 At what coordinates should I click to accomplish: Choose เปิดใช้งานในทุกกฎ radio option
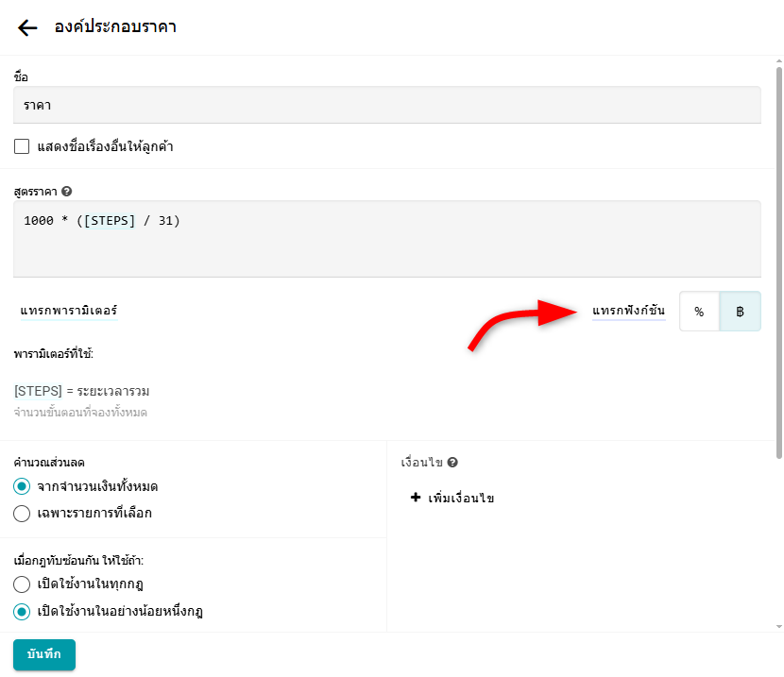[22, 584]
